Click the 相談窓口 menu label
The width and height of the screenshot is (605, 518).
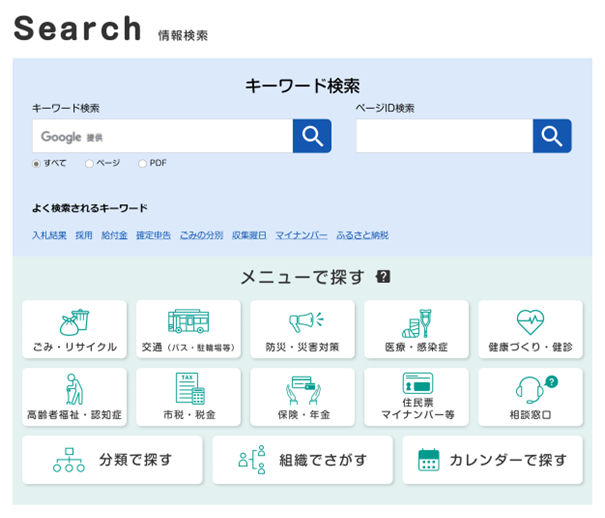click(531, 415)
